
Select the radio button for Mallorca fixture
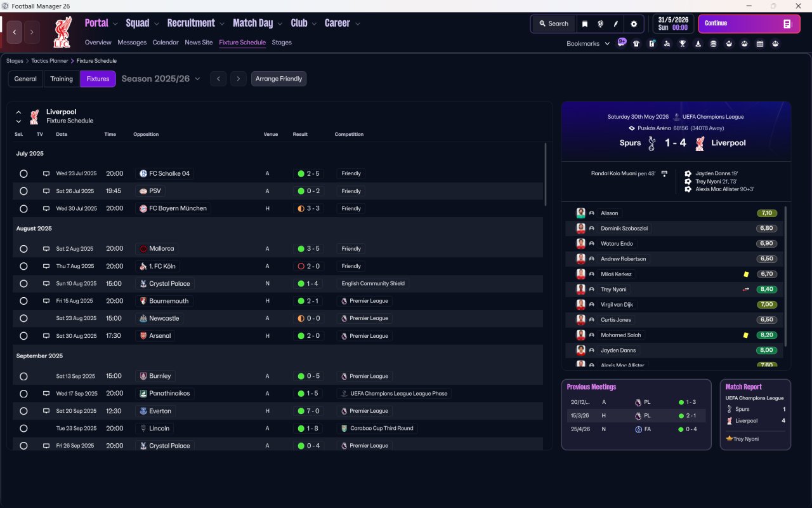point(23,249)
